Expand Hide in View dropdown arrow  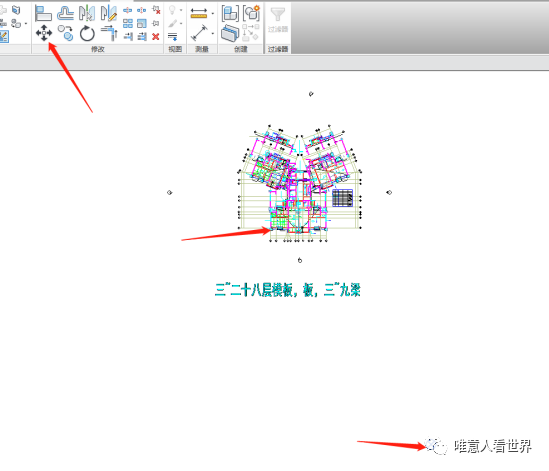point(181,10)
